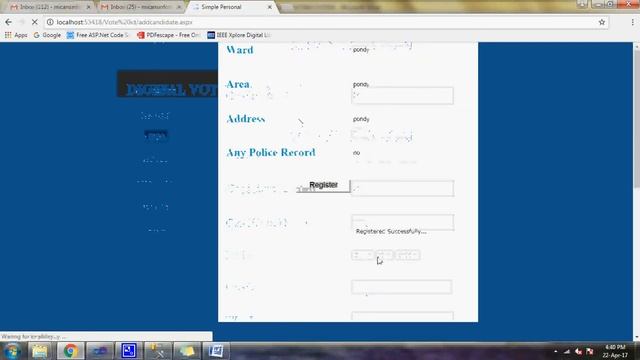Open the tools taskbar icon
Viewport: 640px width, 360px height.
[158, 351]
